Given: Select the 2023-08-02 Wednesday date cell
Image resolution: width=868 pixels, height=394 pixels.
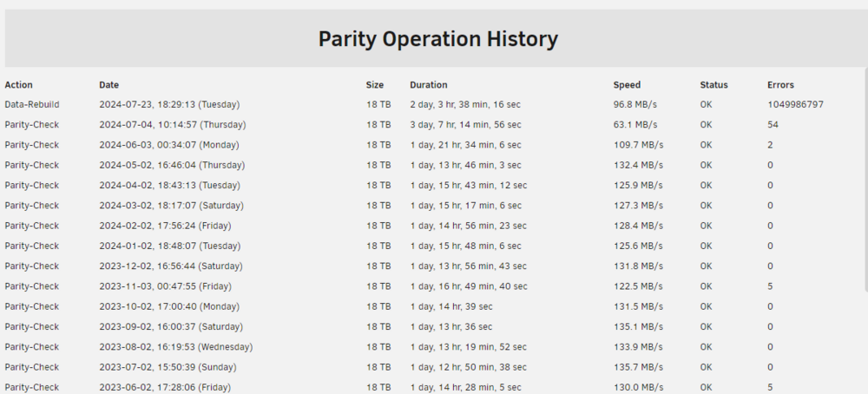Looking at the screenshot, I should (x=176, y=347).
